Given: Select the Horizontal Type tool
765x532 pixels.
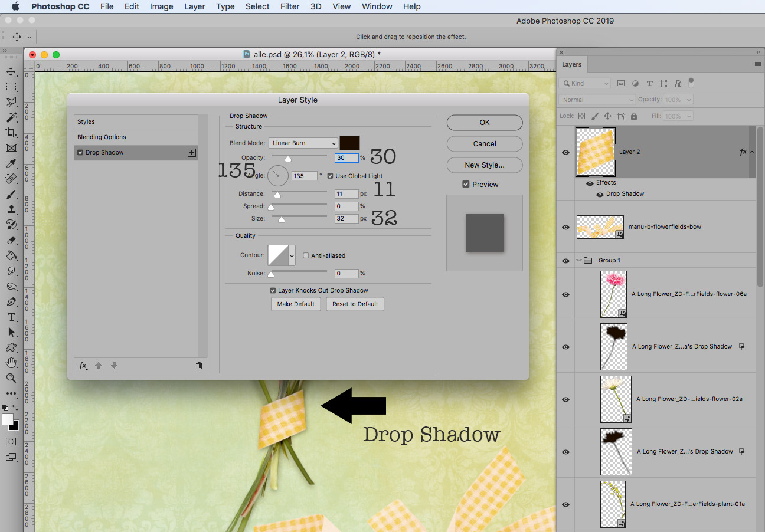Looking at the screenshot, I should pyautogui.click(x=11, y=317).
